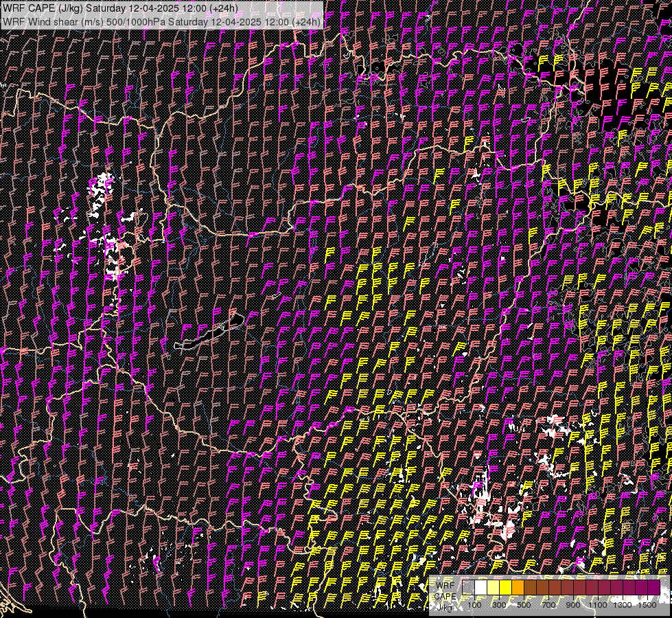Click the bright yellow legend swatch
The image size is (672, 618).
pyautogui.click(x=506, y=587)
